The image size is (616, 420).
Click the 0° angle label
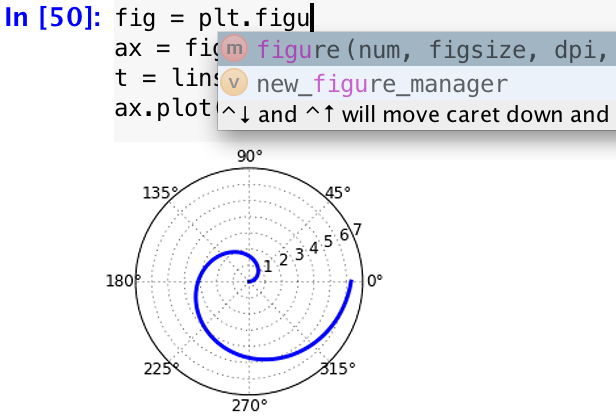point(375,281)
